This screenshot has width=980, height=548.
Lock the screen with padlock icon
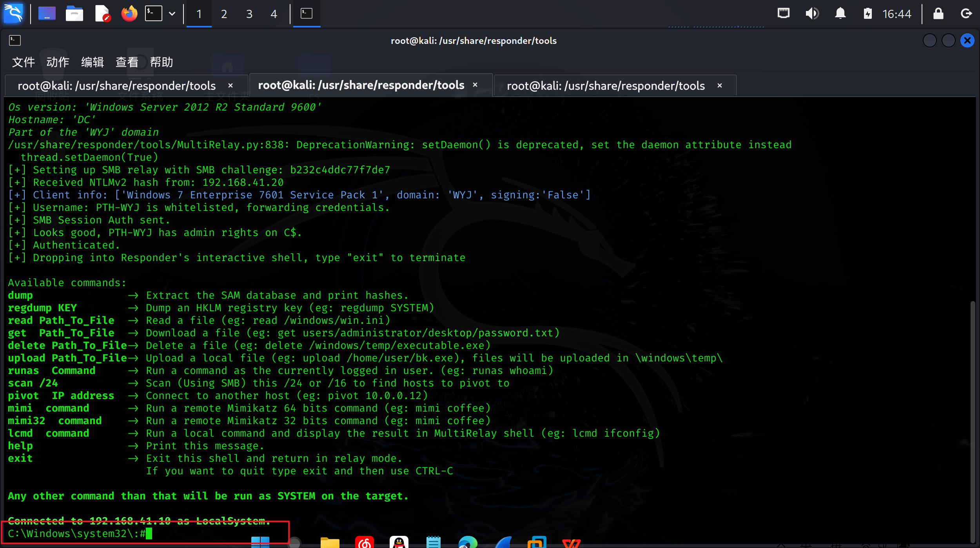938,13
